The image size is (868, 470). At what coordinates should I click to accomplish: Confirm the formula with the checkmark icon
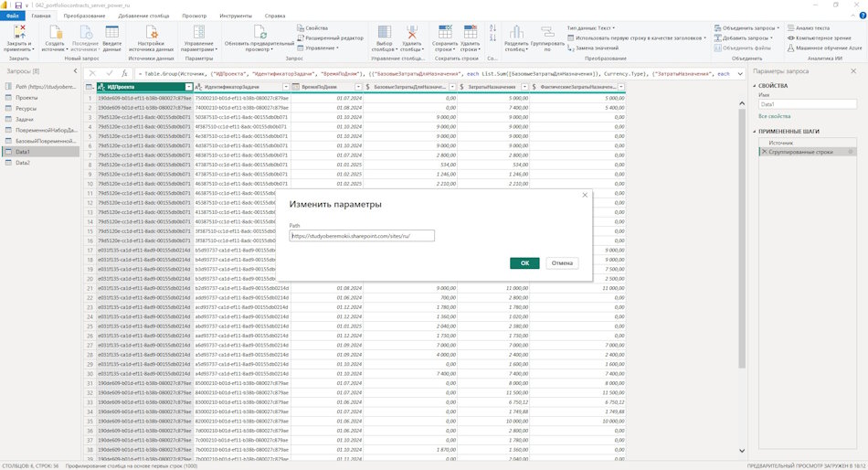click(x=109, y=73)
